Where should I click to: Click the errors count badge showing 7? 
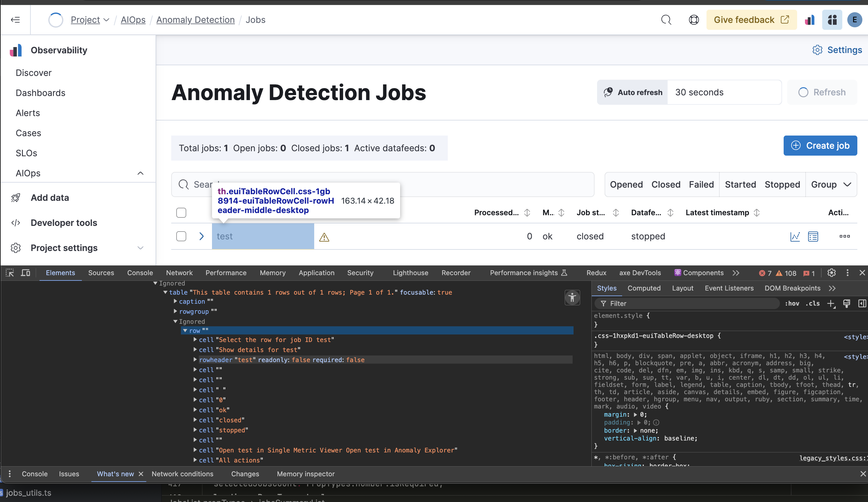(765, 273)
